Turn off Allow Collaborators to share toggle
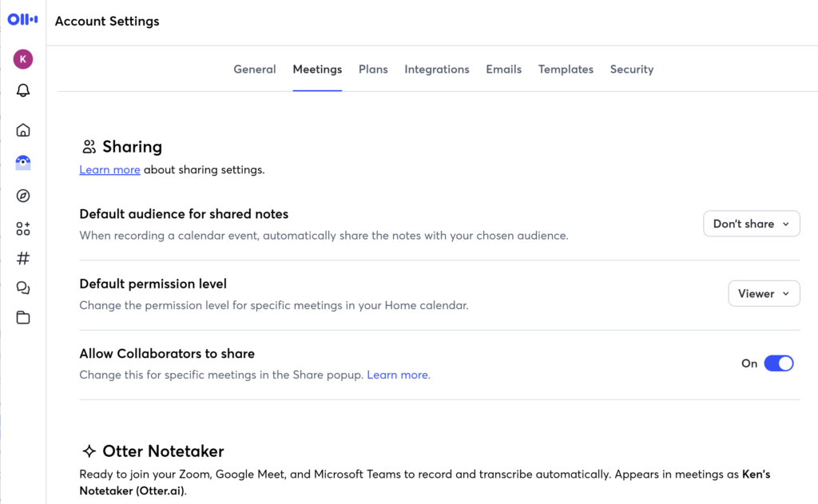Viewport: 818px width, 504px height. pos(778,363)
